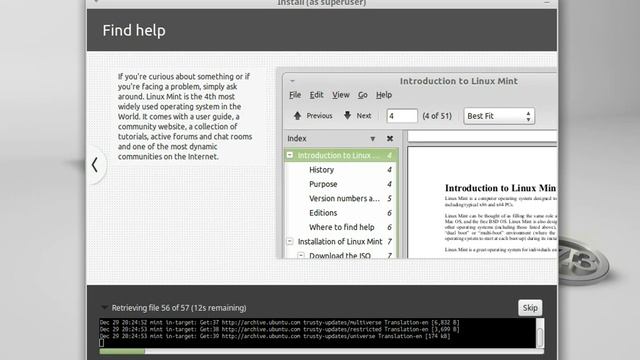Click the "Retrieving file 56 of 57" status text
Image resolution: width=640 pixels, height=360 pixels.
179,308
